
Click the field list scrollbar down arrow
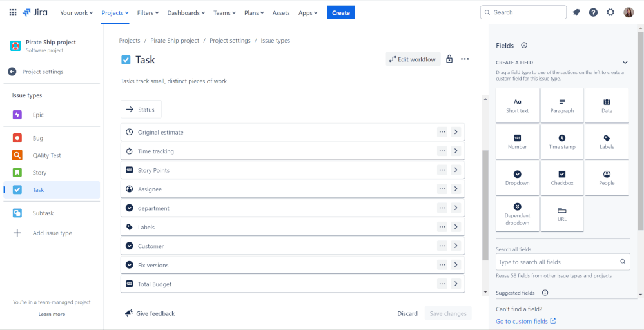coord(485,292)
